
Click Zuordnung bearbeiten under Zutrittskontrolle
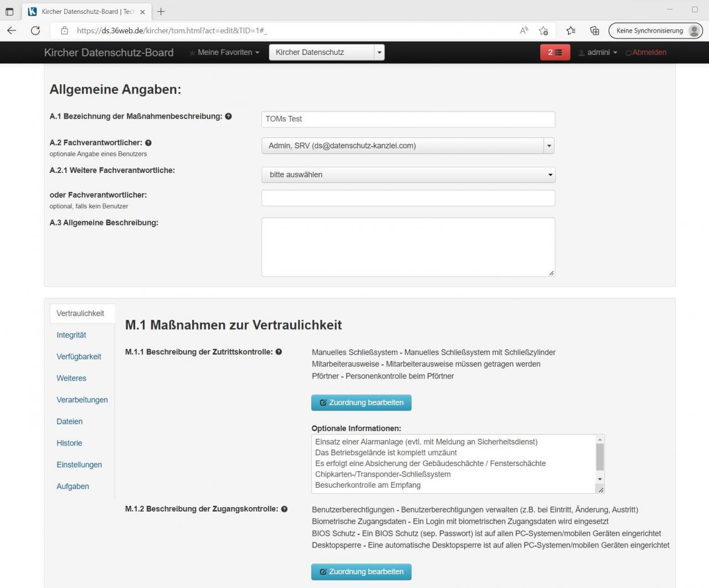coord(361,402)
